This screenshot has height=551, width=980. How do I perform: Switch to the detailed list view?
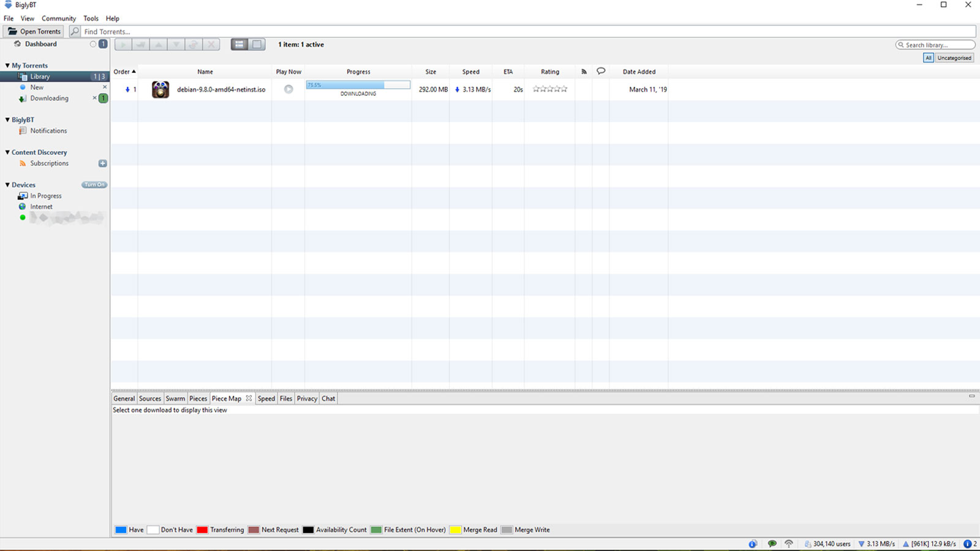(239, 44)
